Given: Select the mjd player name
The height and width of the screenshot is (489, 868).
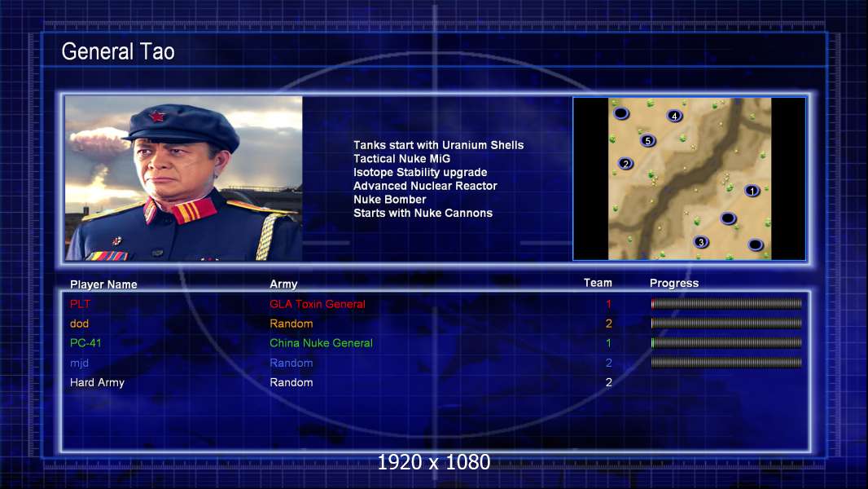Looking at the screenshot, I should click(79, 363).
